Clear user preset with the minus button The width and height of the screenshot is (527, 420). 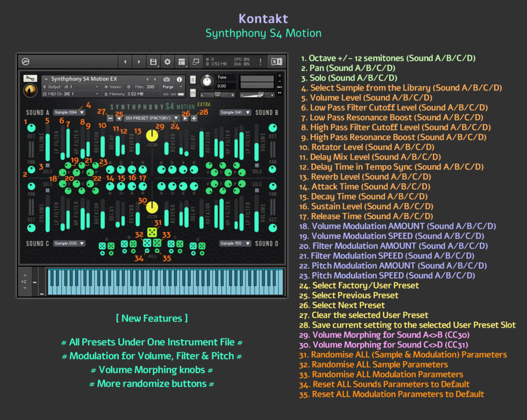(110, 118)
